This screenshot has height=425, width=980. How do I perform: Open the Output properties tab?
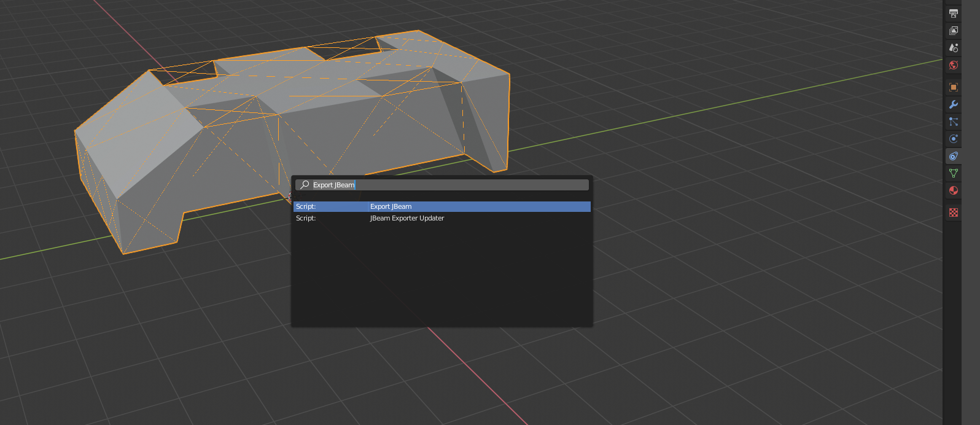point(954,14)
